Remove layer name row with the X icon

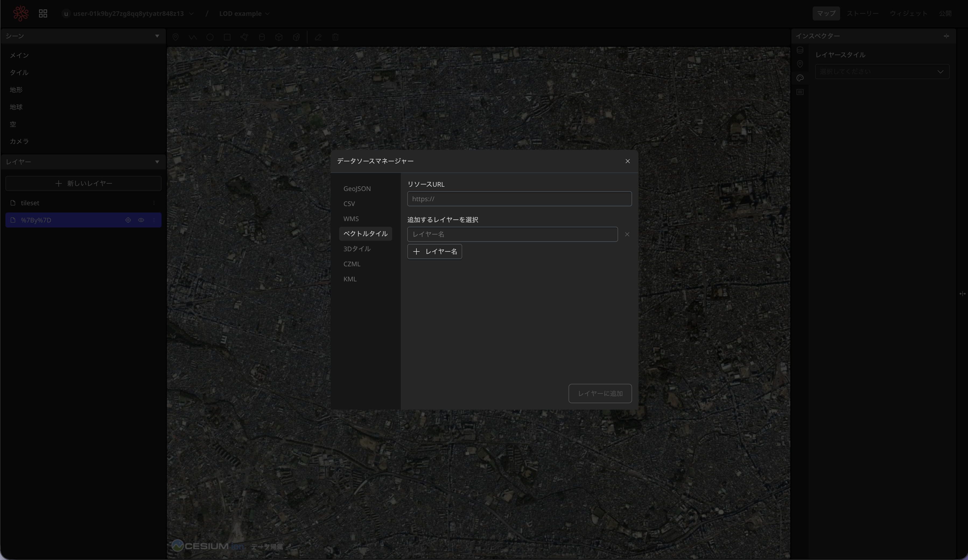coord(627,234)
